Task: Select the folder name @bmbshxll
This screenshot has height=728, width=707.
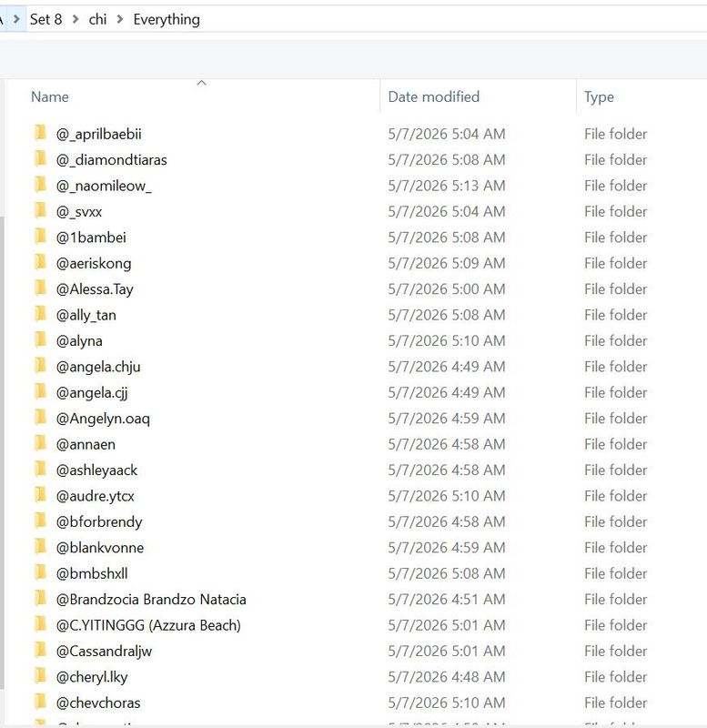Action: [92, 573]
